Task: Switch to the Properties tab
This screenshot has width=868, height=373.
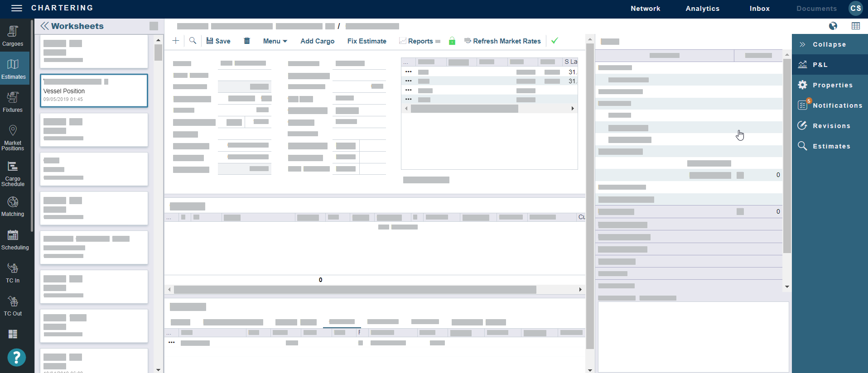Action: point(832,85)
